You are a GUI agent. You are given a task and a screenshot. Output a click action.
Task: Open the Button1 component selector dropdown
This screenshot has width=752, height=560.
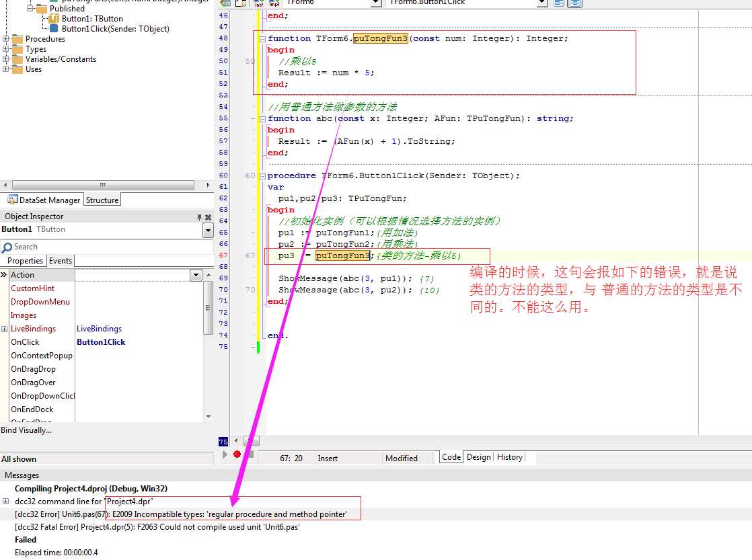pyautogui.click(x=208, y=231)
